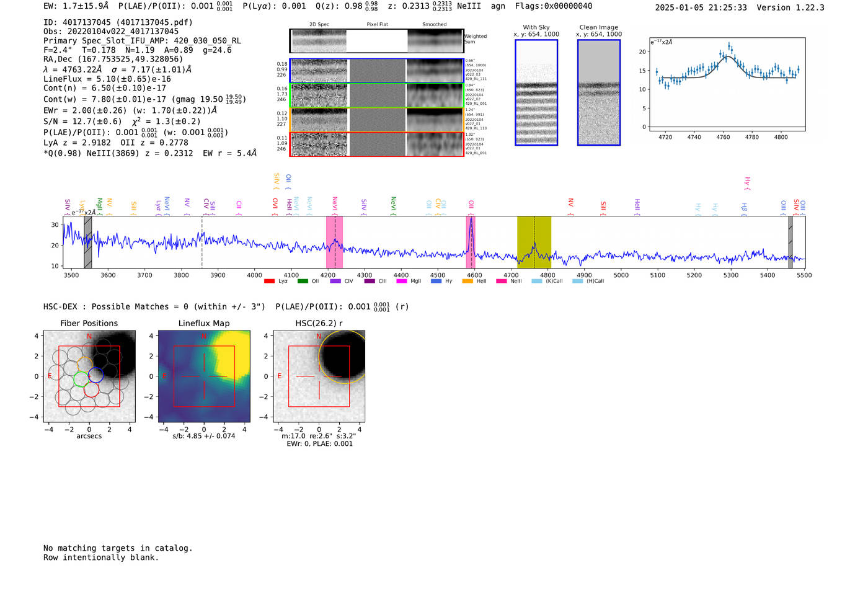
Task: Click the blue Hγ legend swatch
Action: tap(436, 281)
